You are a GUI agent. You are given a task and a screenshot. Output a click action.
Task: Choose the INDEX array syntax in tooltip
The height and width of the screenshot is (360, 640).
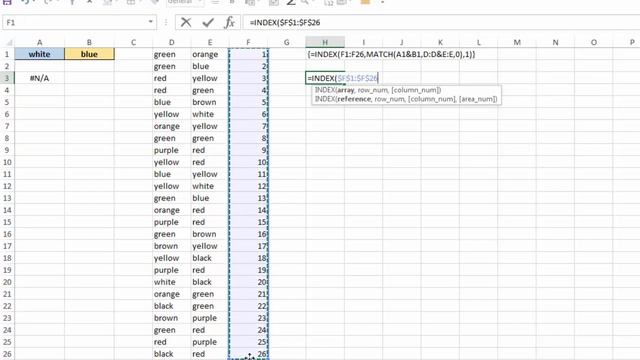(x=378, y=90)
